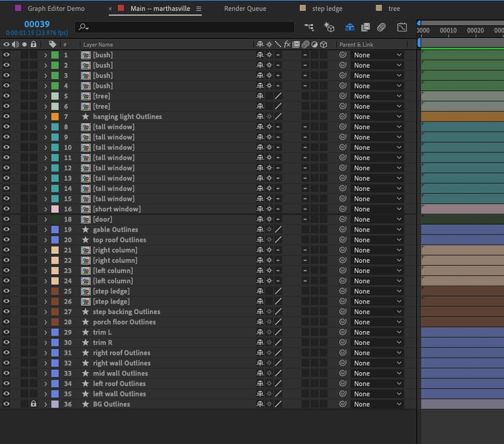Switch to Graph Editor Demo tab

[x=56, y=8]
